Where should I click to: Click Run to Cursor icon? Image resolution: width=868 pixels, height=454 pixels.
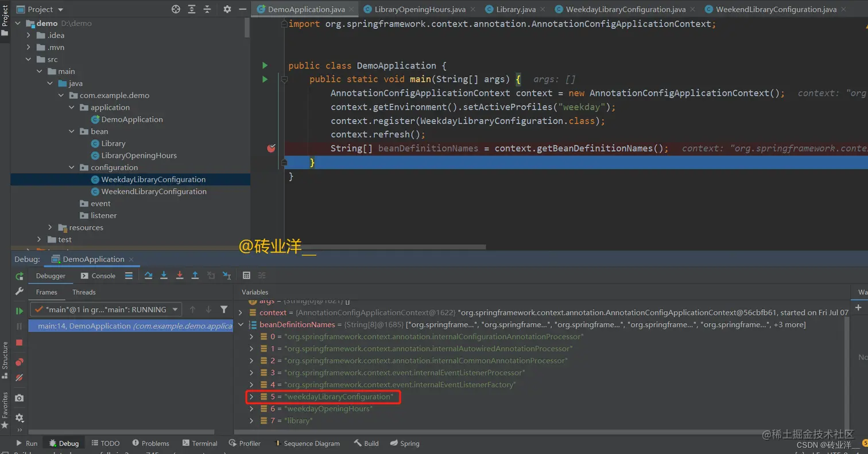pos(226,275)
